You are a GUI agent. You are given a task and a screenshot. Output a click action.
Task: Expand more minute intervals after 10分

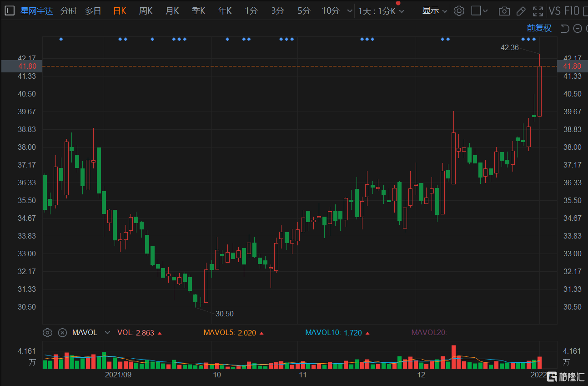click(x=349, y=11)
